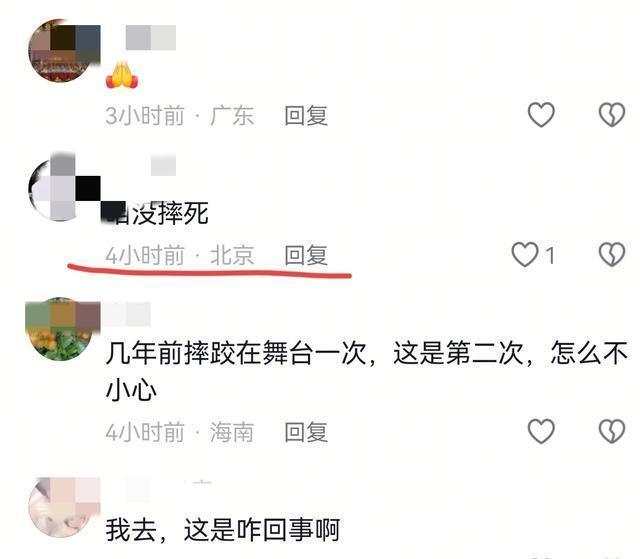Open first commenter's avatar profile
Image resolution: width=640 pixels, height=559 pixels.
[x=63, y=51]
